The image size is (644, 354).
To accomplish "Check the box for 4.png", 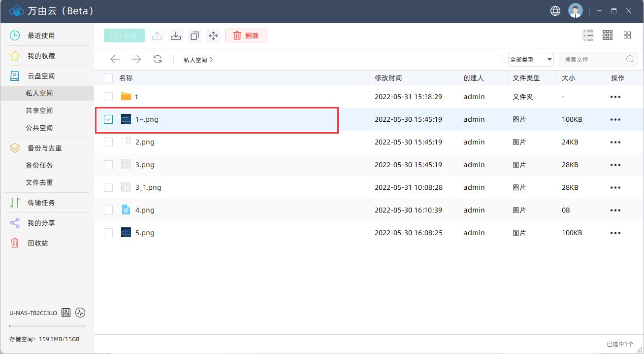I will tap(108, 210).
